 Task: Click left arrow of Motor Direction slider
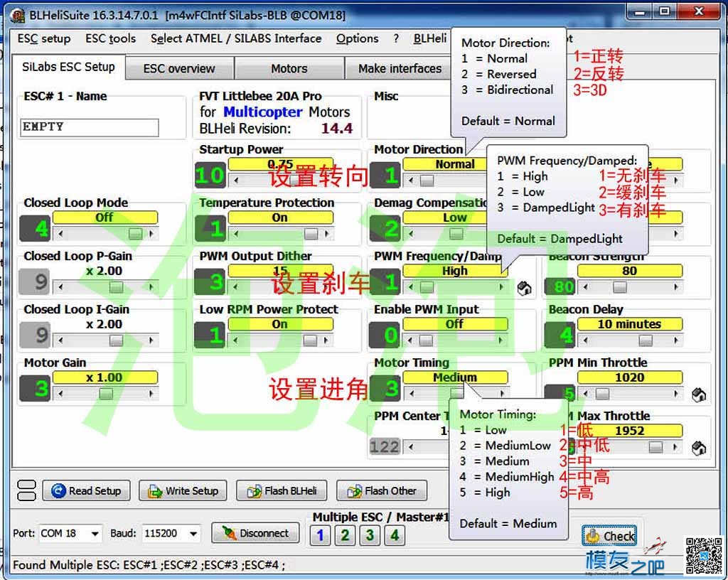click(x=411, y=181)
